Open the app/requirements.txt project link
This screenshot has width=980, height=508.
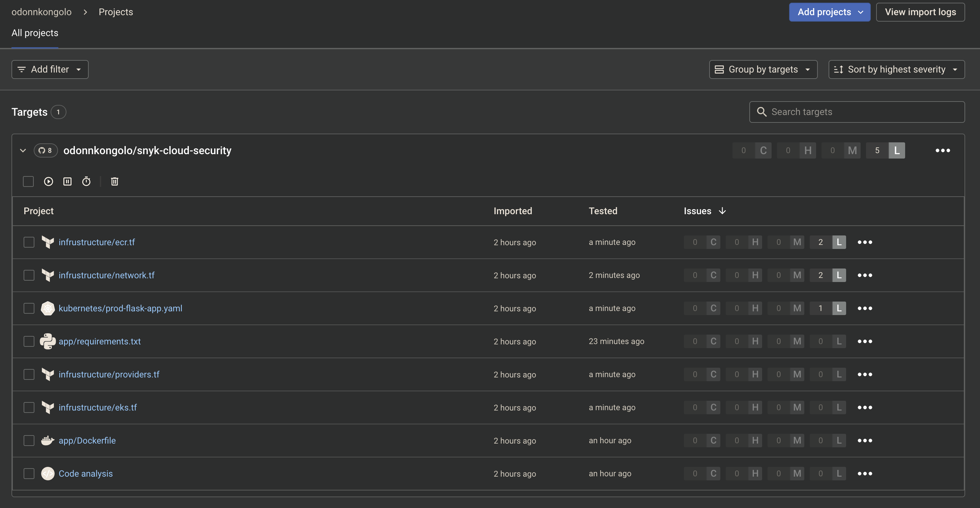pos(100,341)
